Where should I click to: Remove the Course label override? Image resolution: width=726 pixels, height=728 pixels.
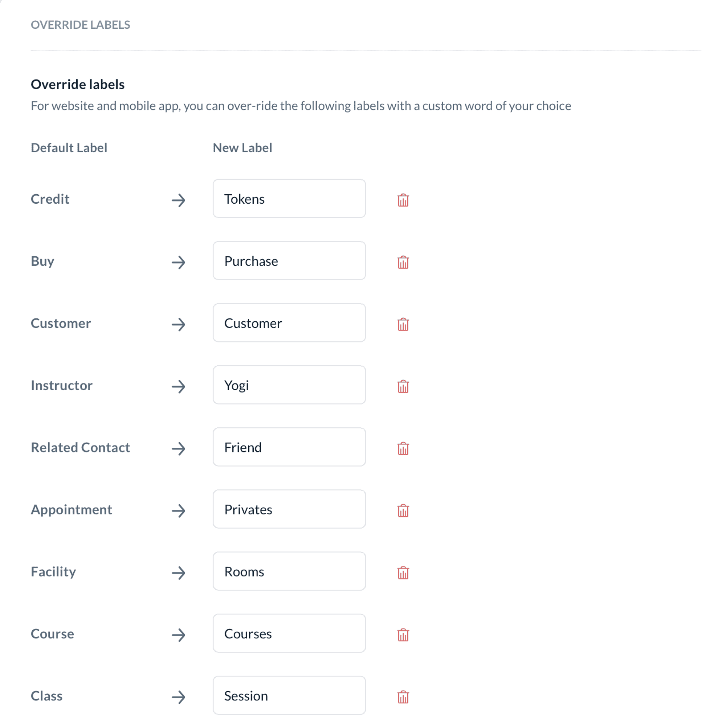[x=403, y=635]
